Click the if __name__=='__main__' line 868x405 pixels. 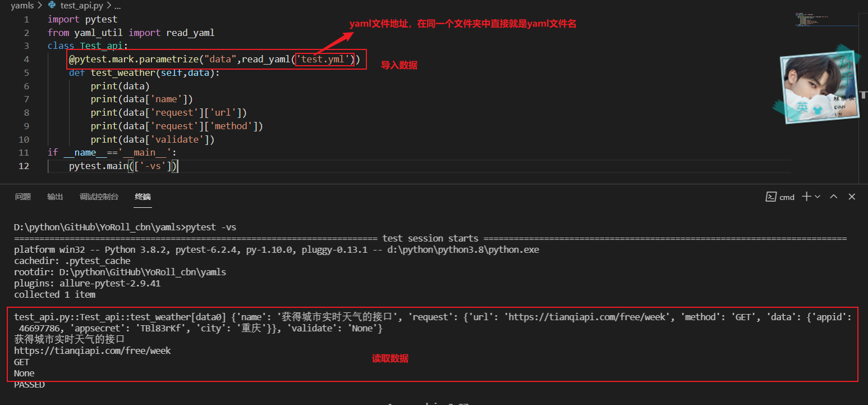point(112,153)
